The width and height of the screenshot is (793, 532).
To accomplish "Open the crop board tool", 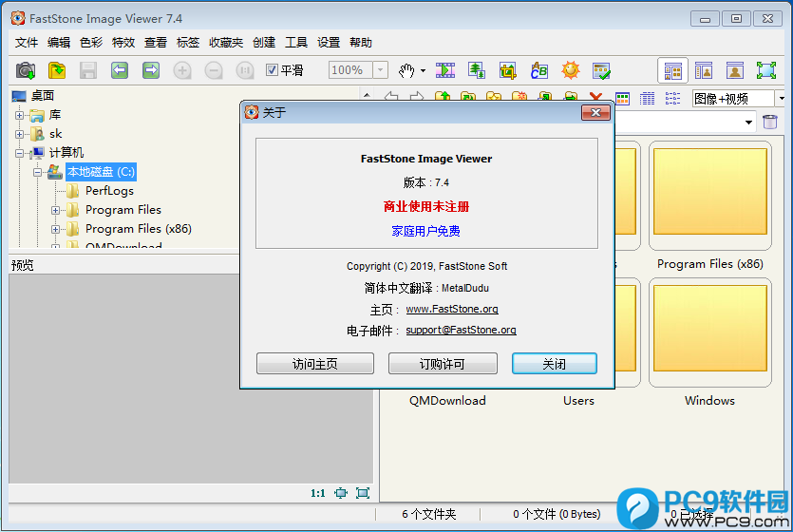I will (x=508, y=70).
